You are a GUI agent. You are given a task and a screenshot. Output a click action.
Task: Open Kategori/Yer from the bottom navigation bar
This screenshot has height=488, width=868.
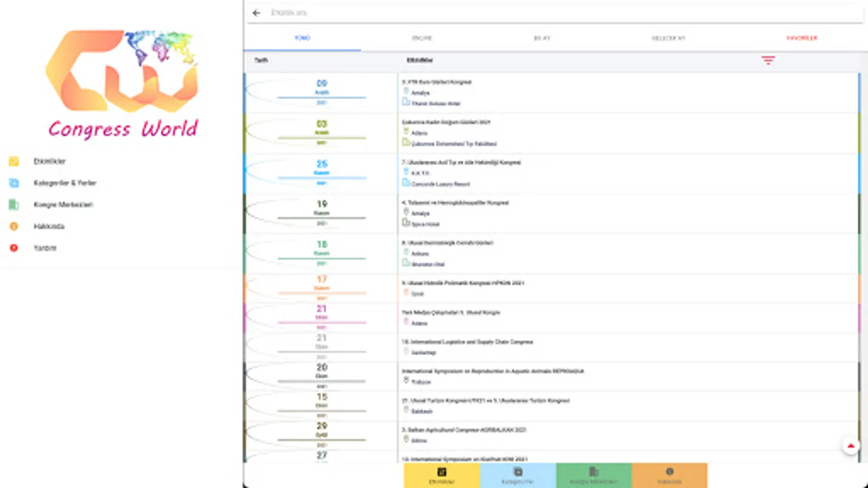pos(518,471)
